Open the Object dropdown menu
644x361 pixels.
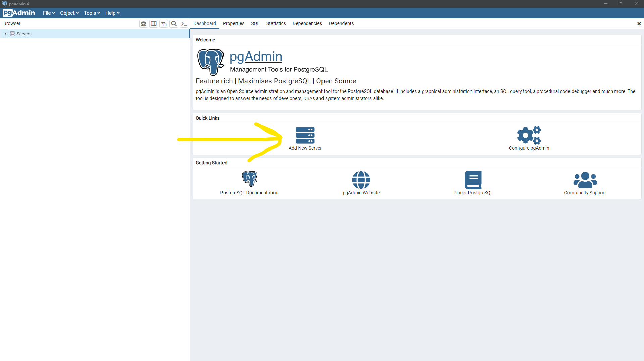(x=69, y=13)
